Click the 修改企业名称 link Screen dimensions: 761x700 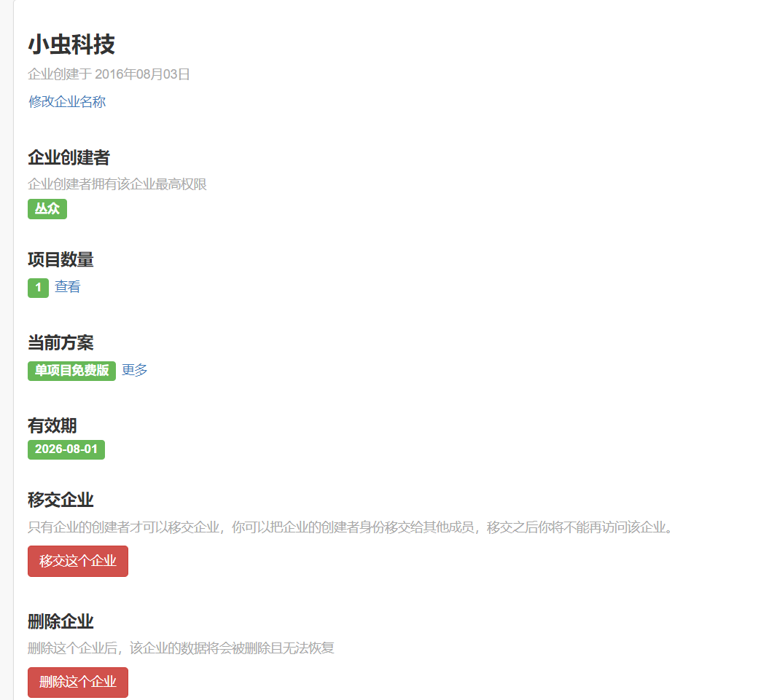pyautogui.click(x=67, y=102)
